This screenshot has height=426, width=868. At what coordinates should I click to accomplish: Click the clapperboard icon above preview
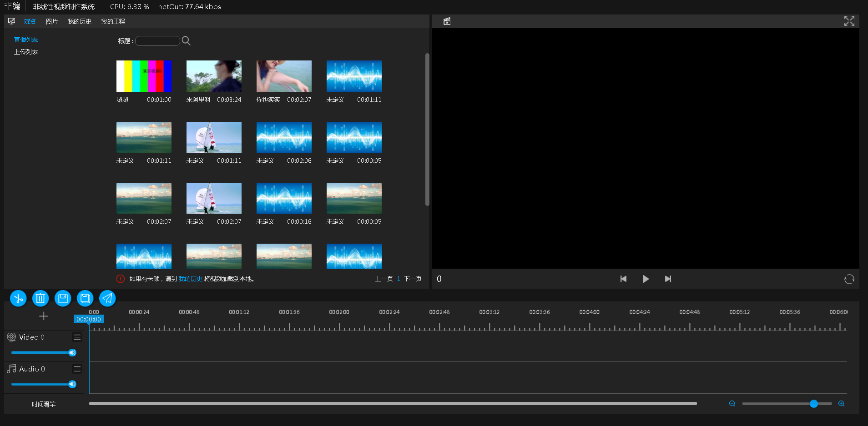coord(447,21)
